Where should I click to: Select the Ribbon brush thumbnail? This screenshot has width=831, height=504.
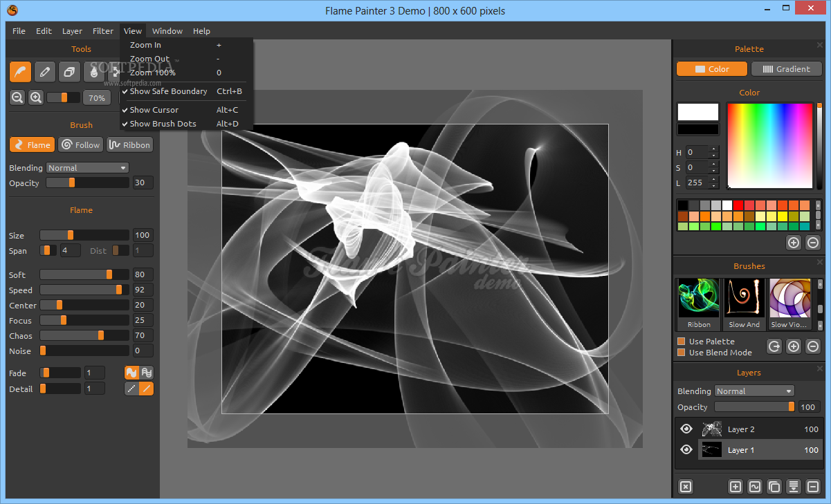click(699, 304)
